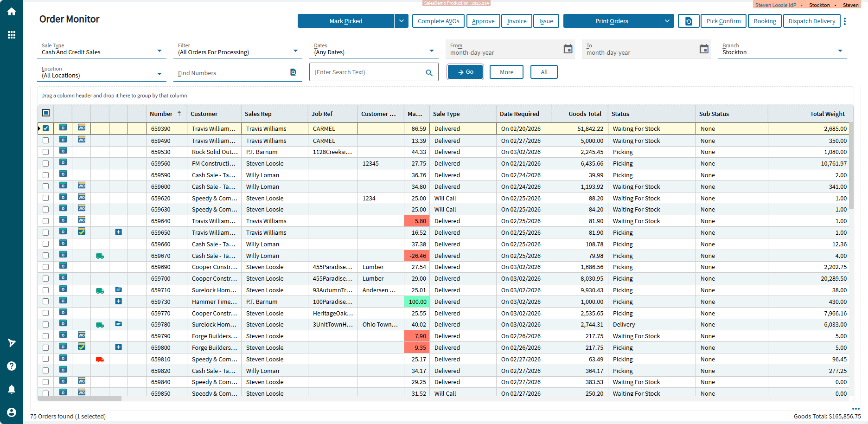Sort by the Date Required column header
Viewport: 868px width, 424px height.
[519, 114]
